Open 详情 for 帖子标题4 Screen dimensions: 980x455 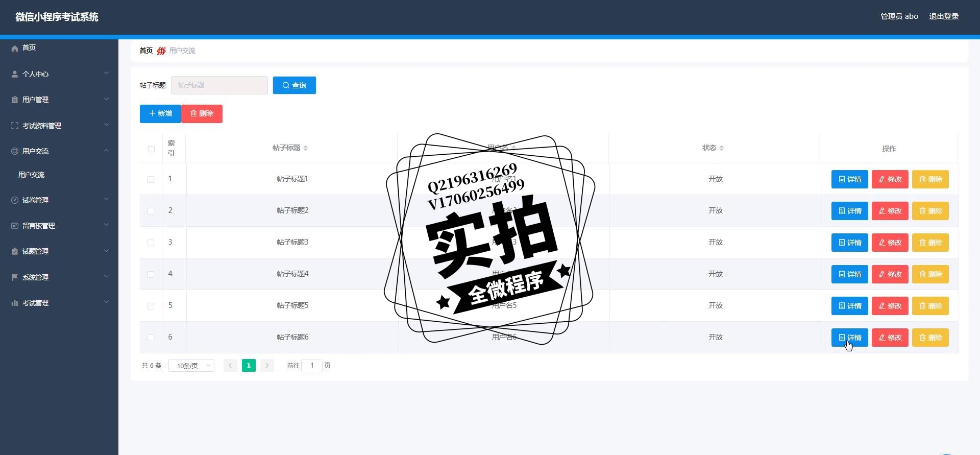coord(849,274)
